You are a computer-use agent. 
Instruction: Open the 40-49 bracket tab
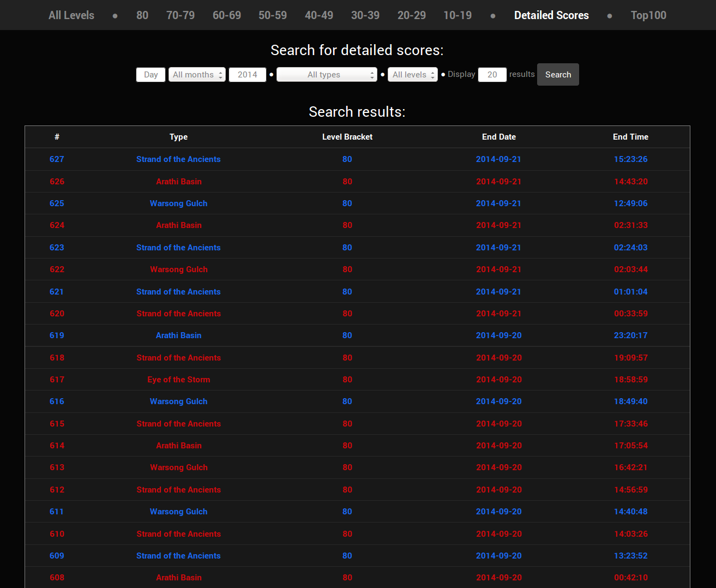(319, 15)
